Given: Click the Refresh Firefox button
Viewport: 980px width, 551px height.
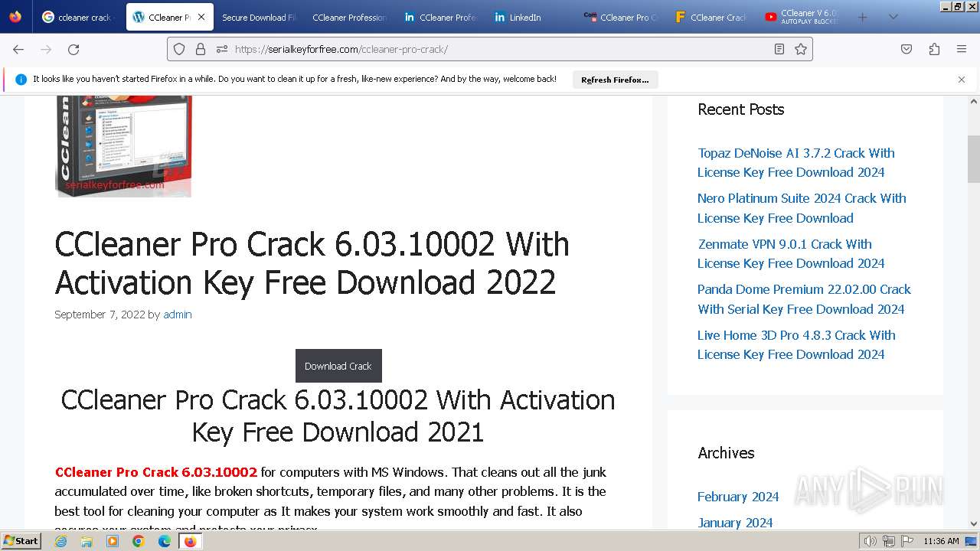Looking at the screenshot, I should [x=615, y=80].
